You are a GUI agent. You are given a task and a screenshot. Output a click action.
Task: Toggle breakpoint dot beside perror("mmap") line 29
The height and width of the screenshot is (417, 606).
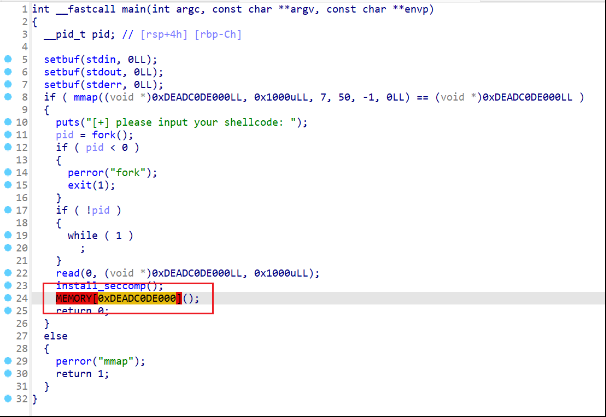pyautogui.click(x=8, y=361)
